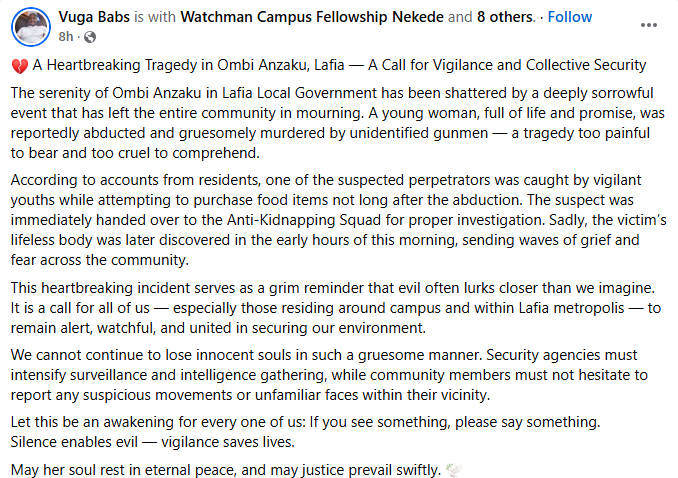
Task: Click the 'May her soul rest' closing line
Action: [225, 470]
